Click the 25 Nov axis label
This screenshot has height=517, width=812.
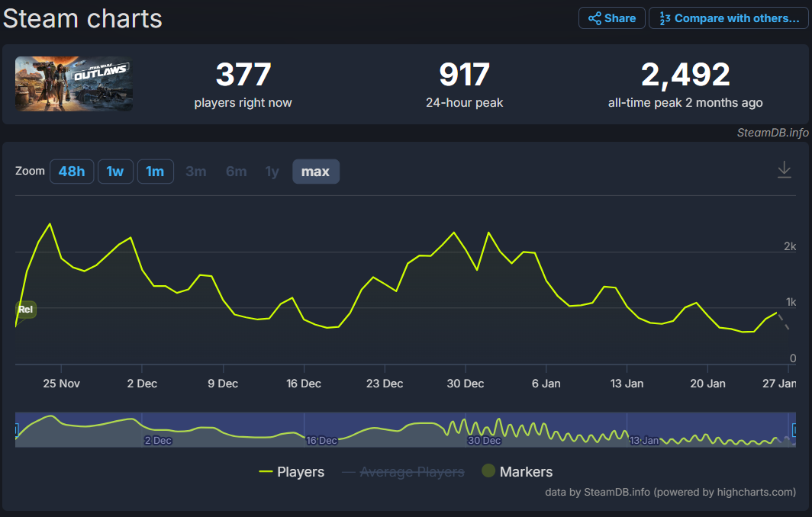tap(61, 384)
